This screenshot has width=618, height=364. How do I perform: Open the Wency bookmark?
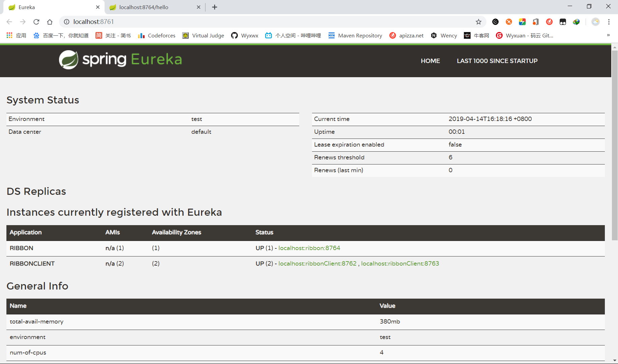tap(444, 35)
